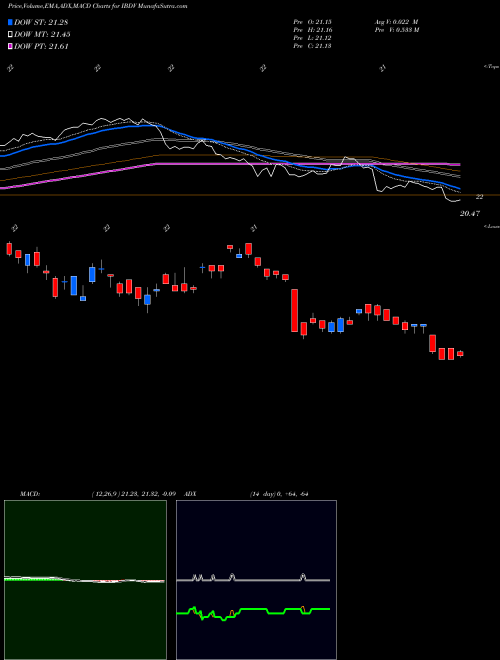Click the '22' price level label

point(479,197)
